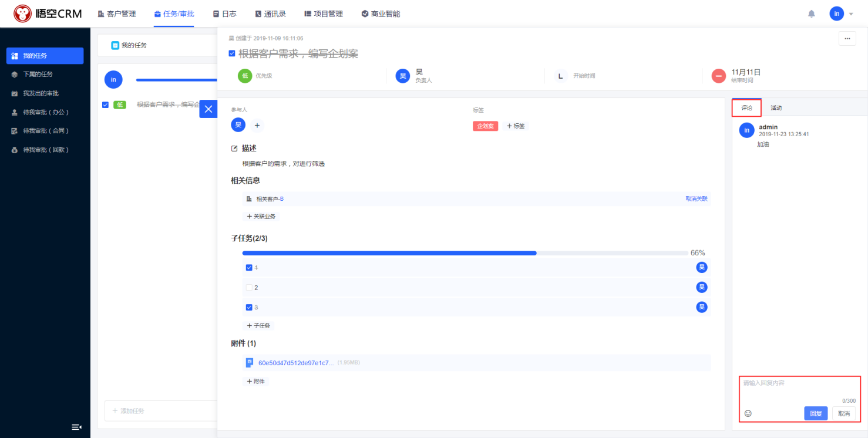
Task: Click the red end time icon
Action: pyautogui.click(x=718, y=76)
